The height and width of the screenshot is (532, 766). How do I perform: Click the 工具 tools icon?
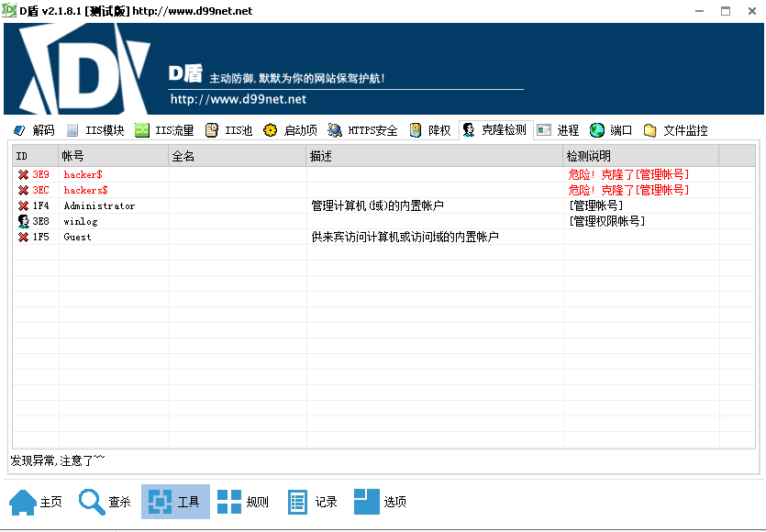coord(160,502)
